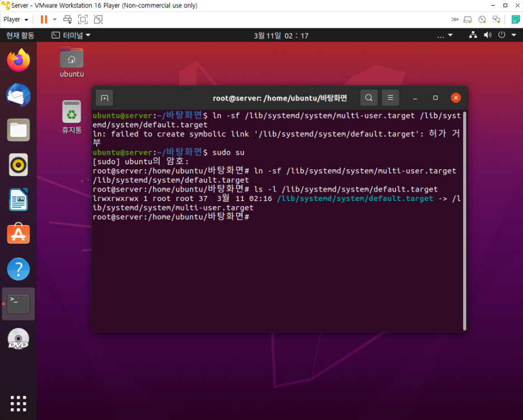Open Firefox from the Ubuntu dock
This screenshot has height=420, width=523.
(18, 60)
